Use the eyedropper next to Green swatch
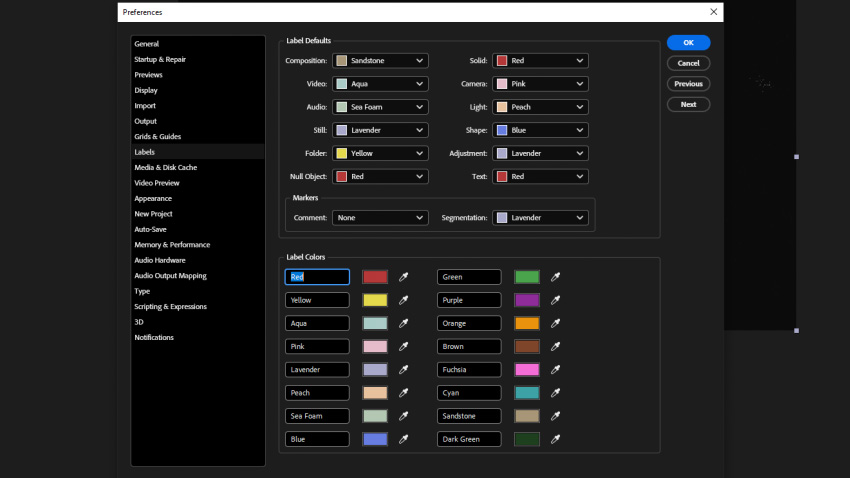The image size is (850, 478). pos(556,277)
